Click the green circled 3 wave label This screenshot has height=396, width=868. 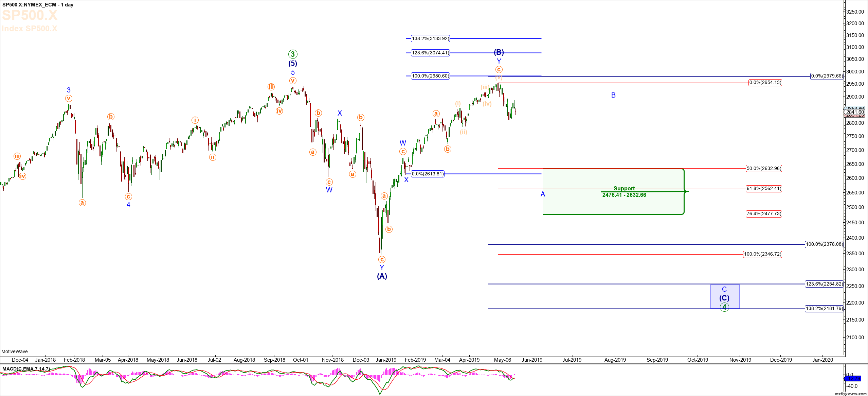pyautogui.click(x=293, y=54)
